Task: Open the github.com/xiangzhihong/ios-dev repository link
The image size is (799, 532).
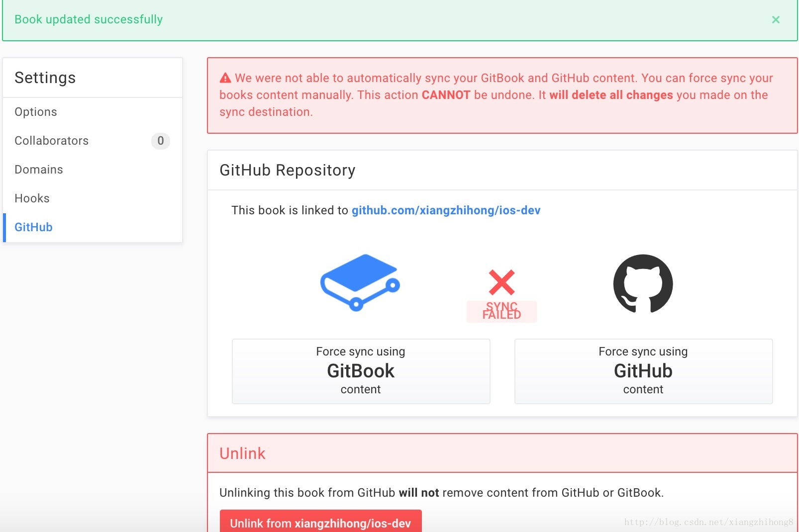Action: pos(446,210)
